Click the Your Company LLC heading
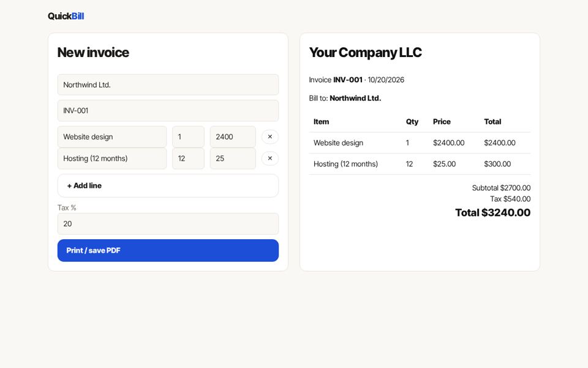588x368 pixels. click(x=365, y=53)
